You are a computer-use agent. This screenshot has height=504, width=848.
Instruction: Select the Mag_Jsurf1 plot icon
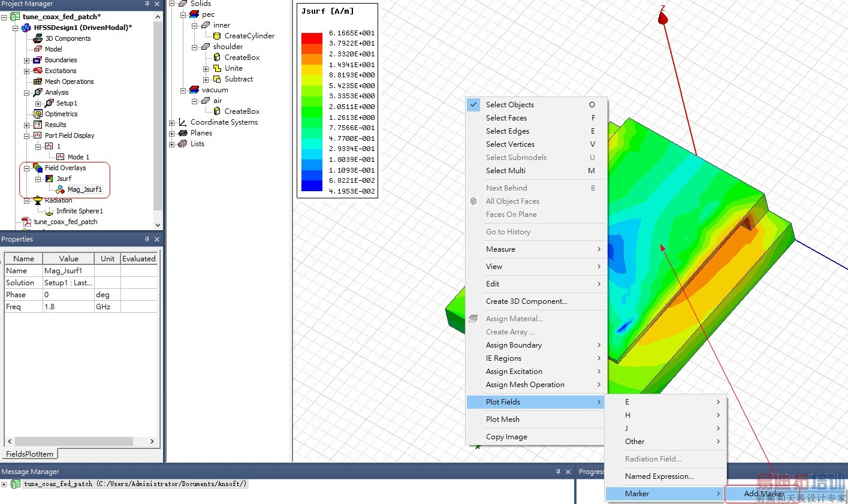[x=61, y=189]
